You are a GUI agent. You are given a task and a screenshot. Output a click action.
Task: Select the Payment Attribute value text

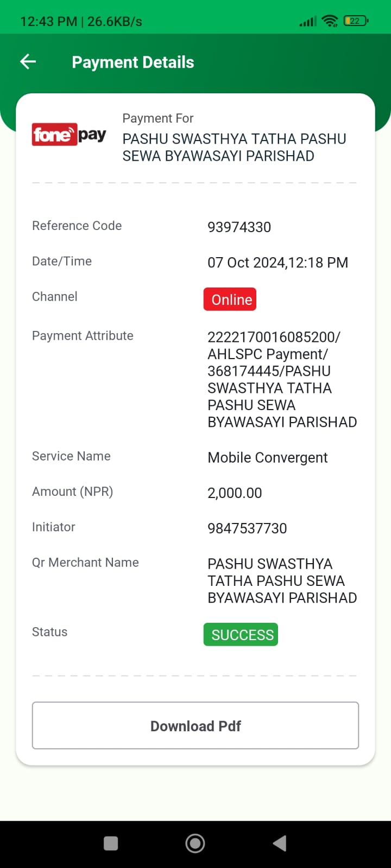pos(282,379)
